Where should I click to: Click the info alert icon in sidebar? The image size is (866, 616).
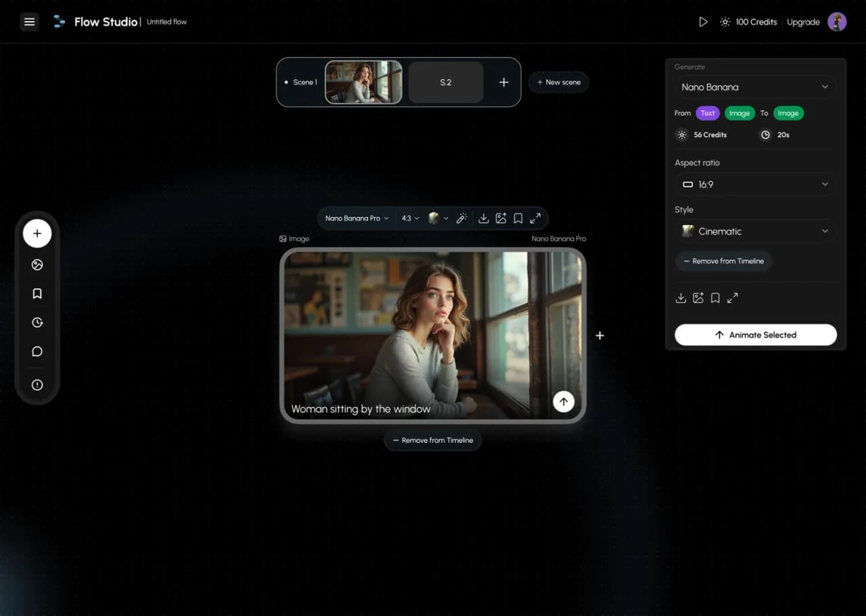click(37, 385)
